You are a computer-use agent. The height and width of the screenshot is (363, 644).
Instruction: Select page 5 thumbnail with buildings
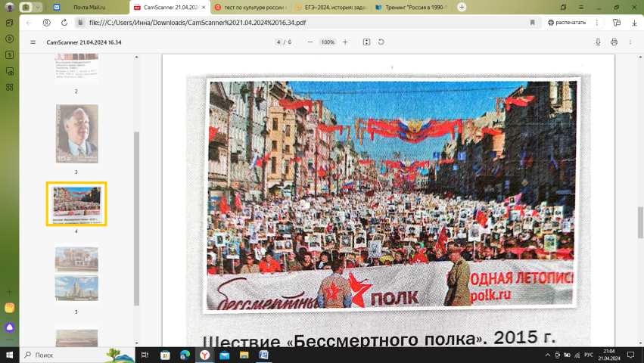(76, 274)
